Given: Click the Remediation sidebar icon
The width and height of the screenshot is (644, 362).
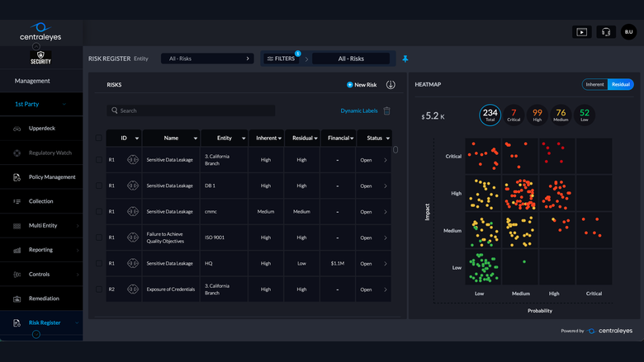Looking at the screenshot, I should tap(17, 299).
